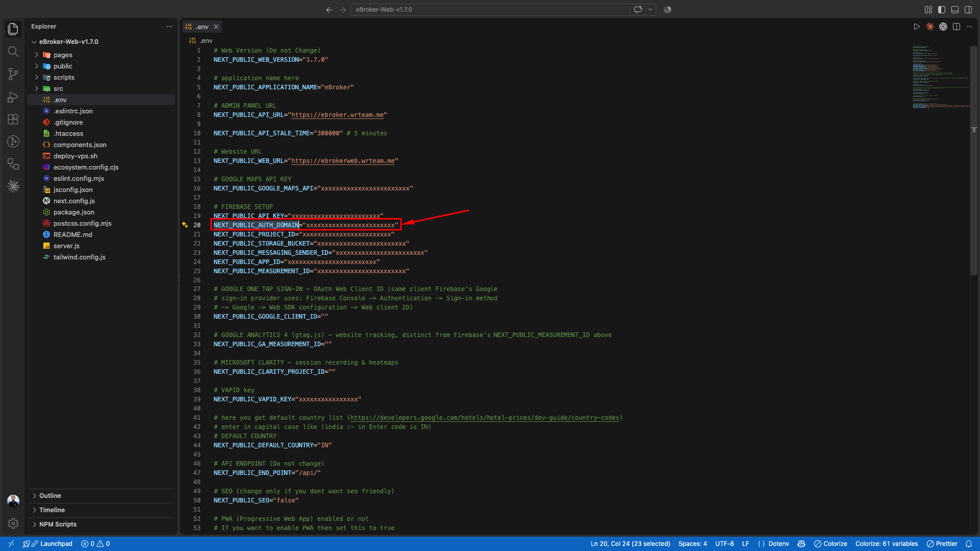The image size is (980, 551).
Task: Go back using the navigation arrow
Action: point(329,10)
